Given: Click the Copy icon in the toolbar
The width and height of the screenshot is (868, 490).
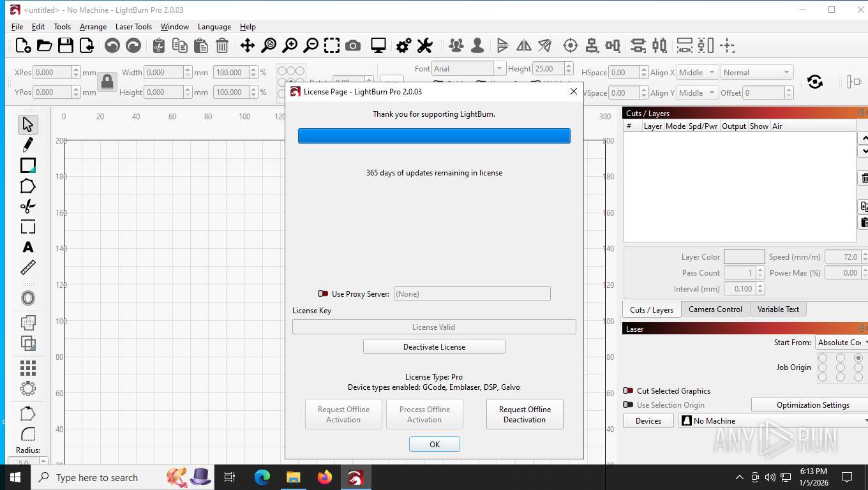Looking at the screenshot, I should point(180,45).
